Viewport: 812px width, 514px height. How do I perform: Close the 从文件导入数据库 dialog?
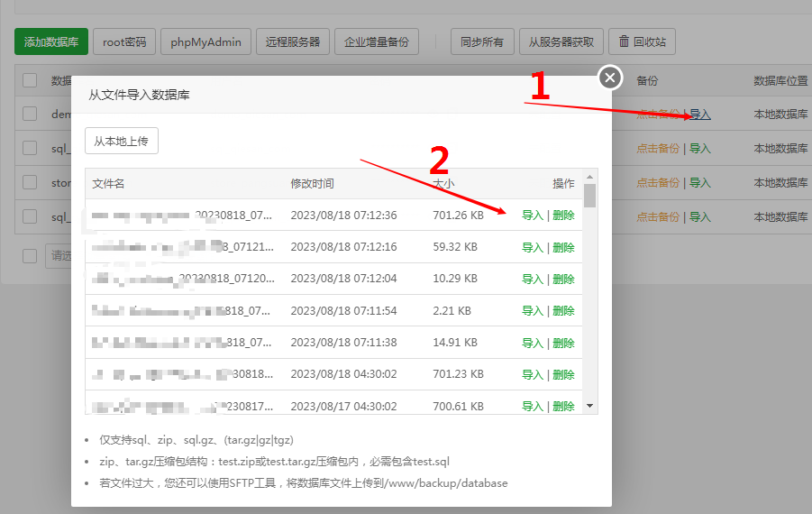pos(610,78)
